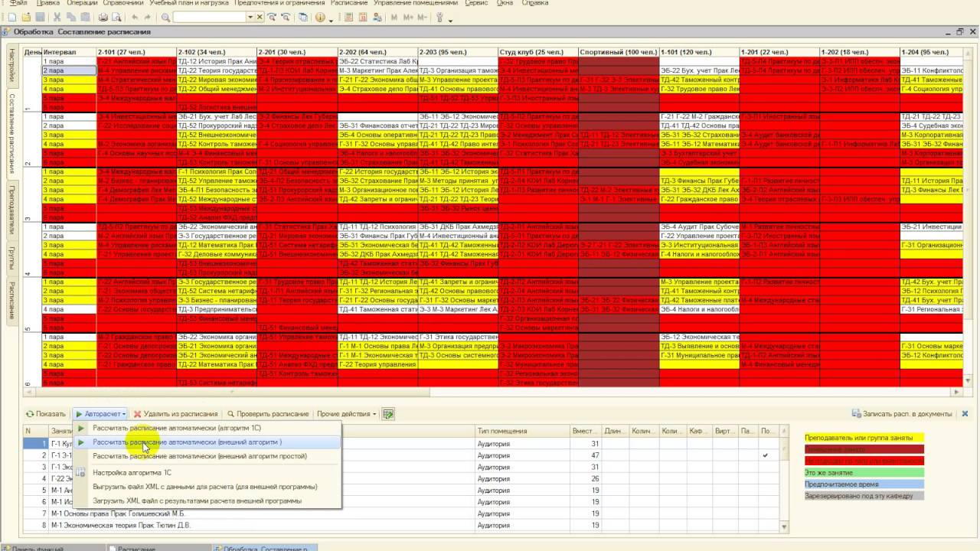Click the gray Зарезервировано под эту кафедру legend
Viewport: 980px width, 551px height.
(x=864, y=496)
